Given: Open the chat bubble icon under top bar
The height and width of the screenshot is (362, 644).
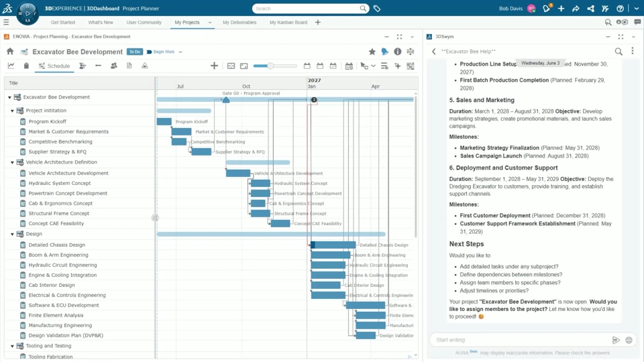Looking at the screenshot, I should click(637, 22).
